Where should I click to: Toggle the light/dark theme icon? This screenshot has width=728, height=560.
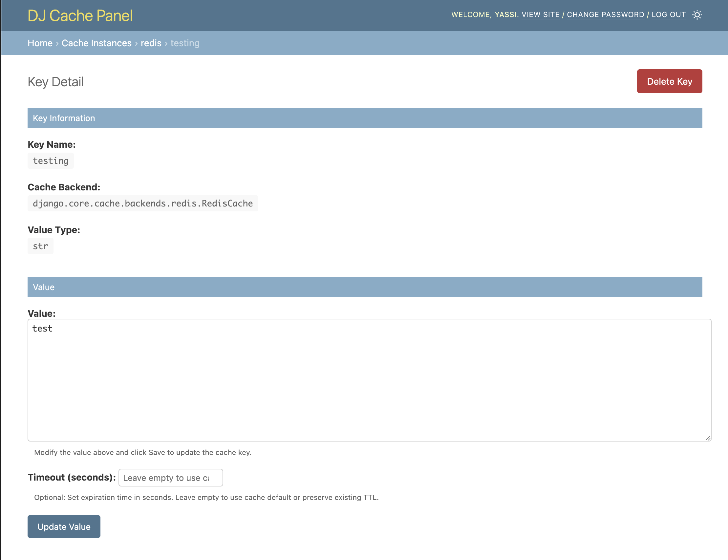(x=697, y=15)
